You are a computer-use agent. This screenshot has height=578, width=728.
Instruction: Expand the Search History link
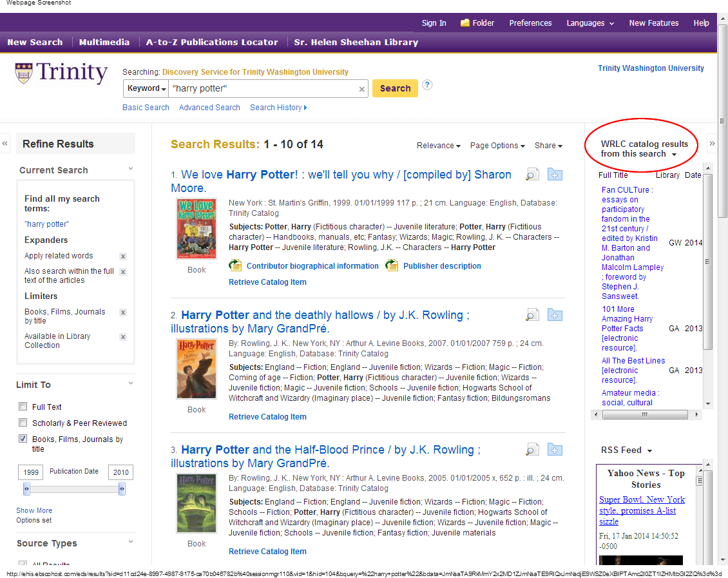278,107
